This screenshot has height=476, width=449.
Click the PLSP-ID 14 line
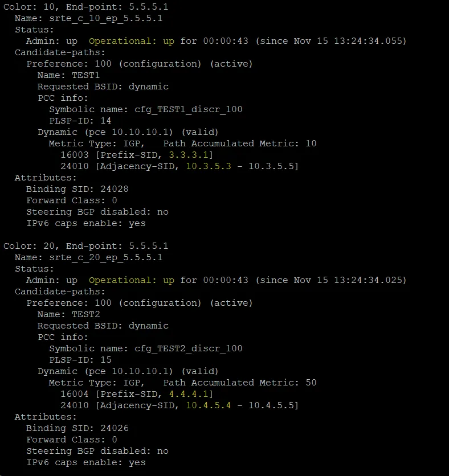click(x=80, y=121)
